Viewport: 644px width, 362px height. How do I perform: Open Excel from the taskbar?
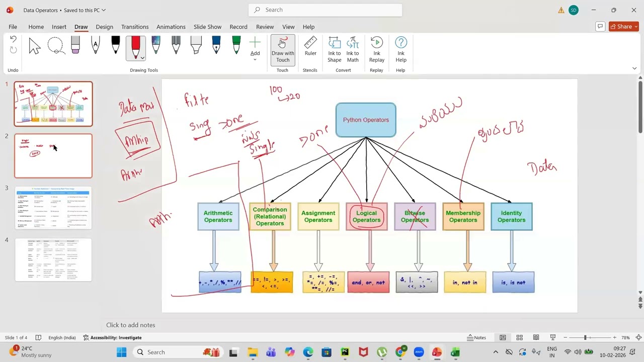[x=455, y=352]
